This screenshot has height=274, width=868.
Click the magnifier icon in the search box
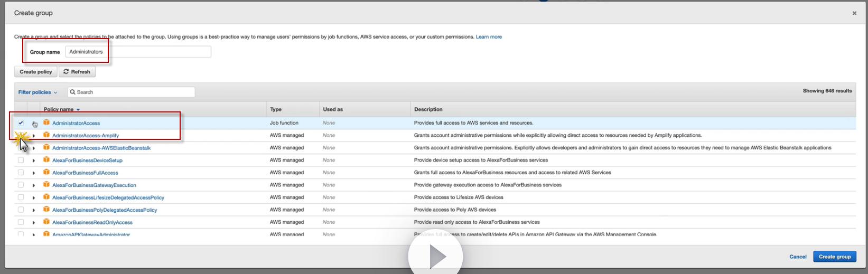pyautogui.click(x=73, y=92)
